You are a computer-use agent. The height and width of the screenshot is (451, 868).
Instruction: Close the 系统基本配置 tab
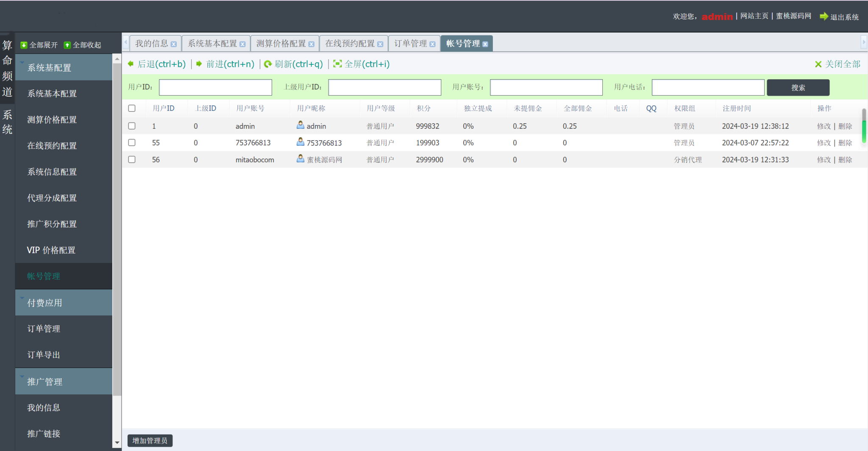242,44
